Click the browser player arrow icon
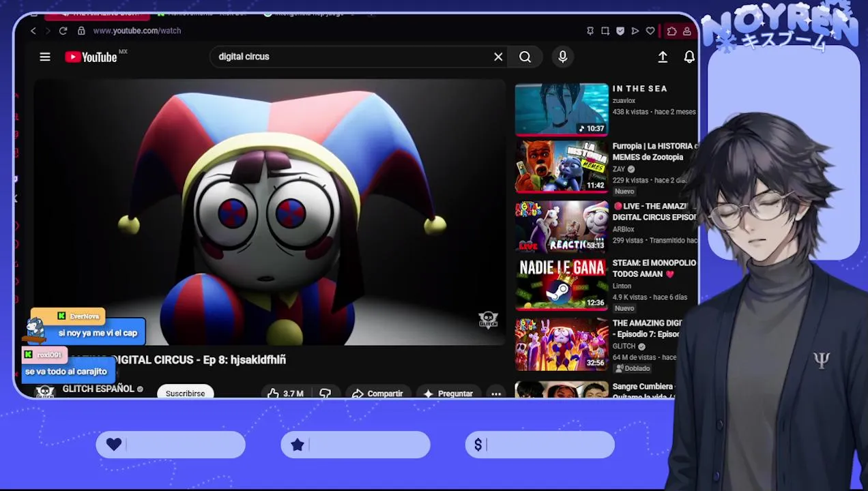This screenshot has height=491, width=868. click(635, 31)
